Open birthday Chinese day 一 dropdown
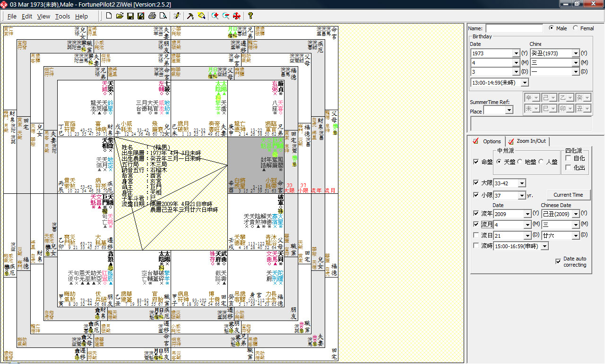The width and height of the screenshot is (605, 364). (576, 72)
